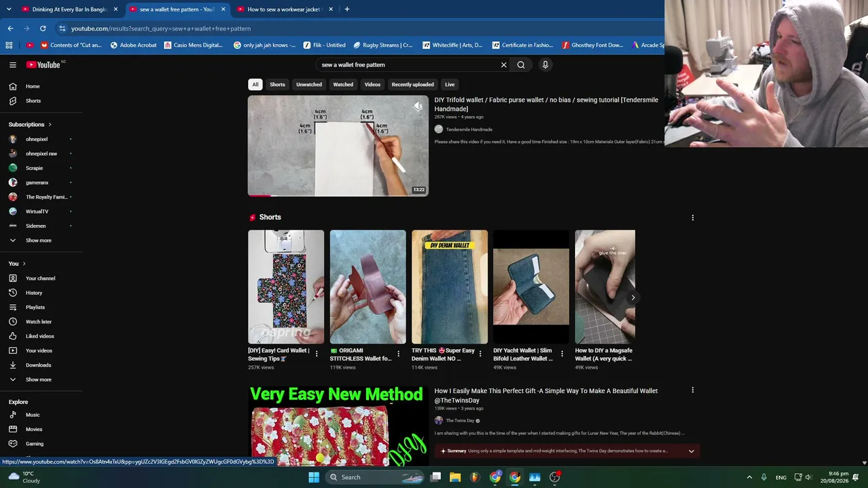
Task: Filter results by Recently uploaded chip
Action: (412, 85)
